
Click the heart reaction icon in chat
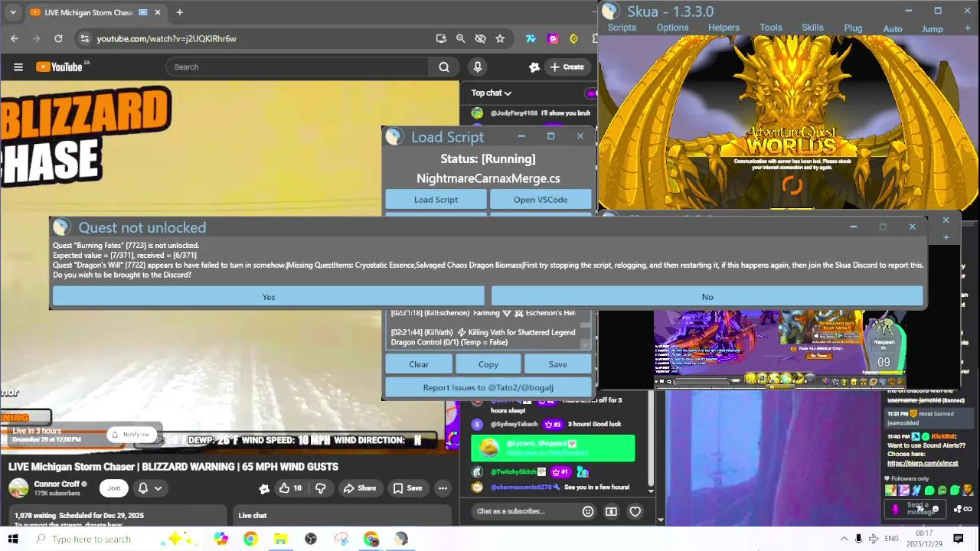click(x=635, y=511)
